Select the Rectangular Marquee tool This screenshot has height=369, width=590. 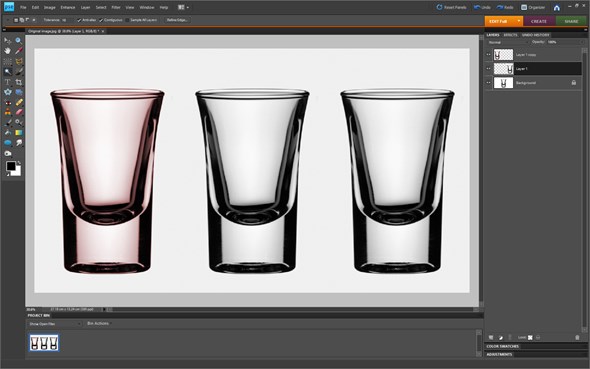[8, 61]
